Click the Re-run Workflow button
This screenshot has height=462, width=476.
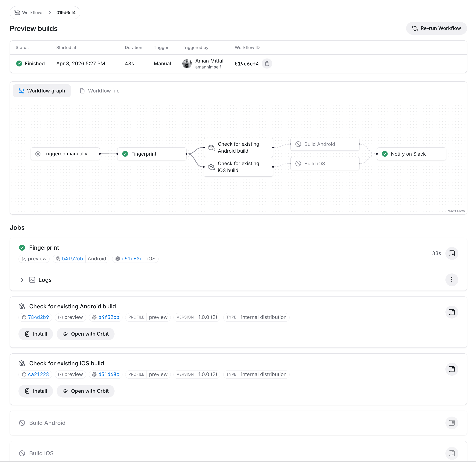click(x=436, y=28)
